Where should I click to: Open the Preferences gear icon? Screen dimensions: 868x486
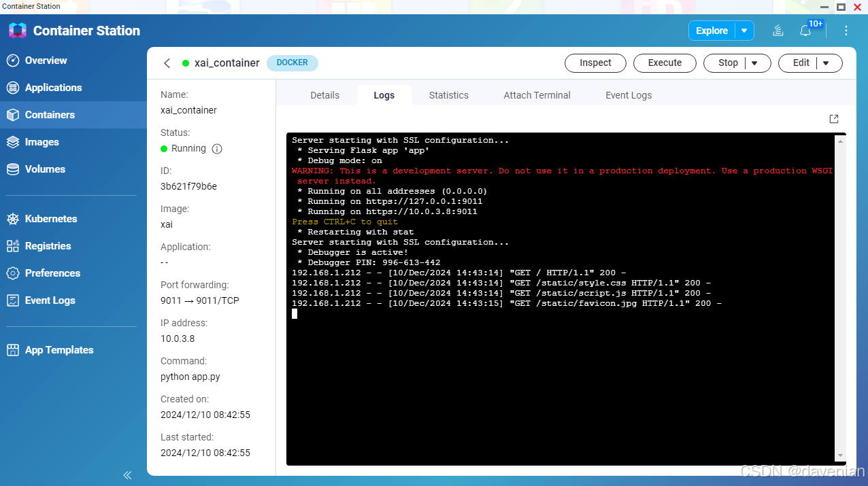[x=12, y=273]
